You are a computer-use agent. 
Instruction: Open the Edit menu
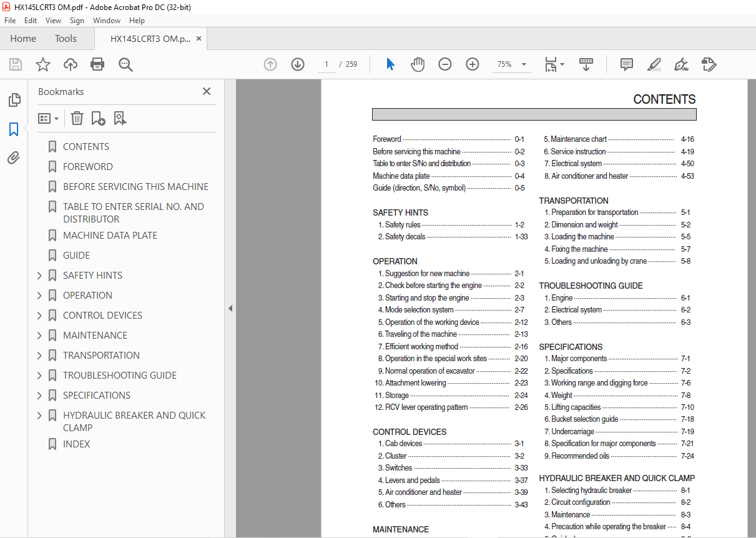click(x=31, y=21)
